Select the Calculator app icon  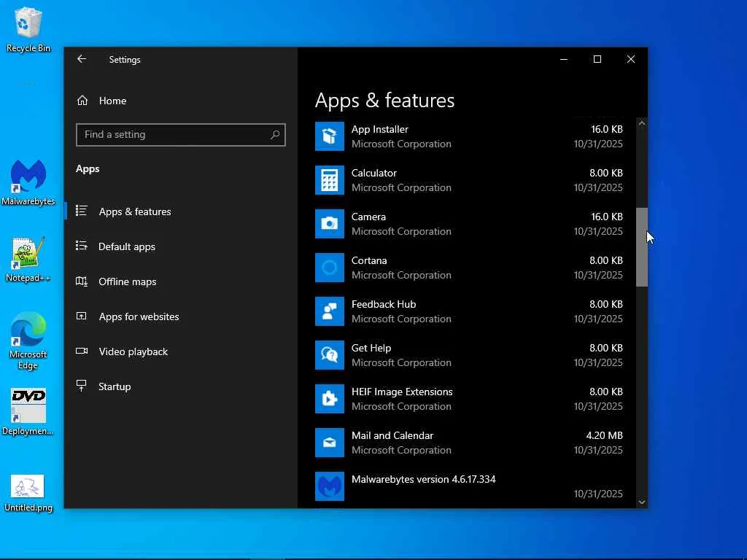[x=329, y=180]
